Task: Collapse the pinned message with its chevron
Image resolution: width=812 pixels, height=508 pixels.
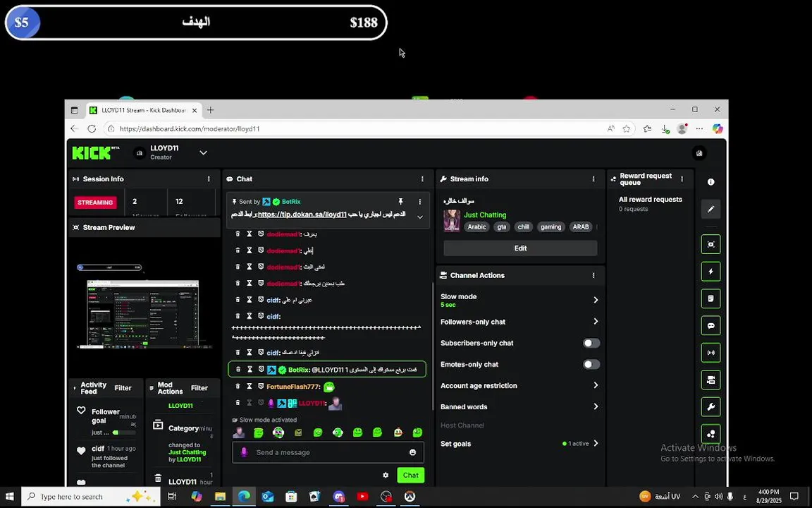Action: click(420, 217)
